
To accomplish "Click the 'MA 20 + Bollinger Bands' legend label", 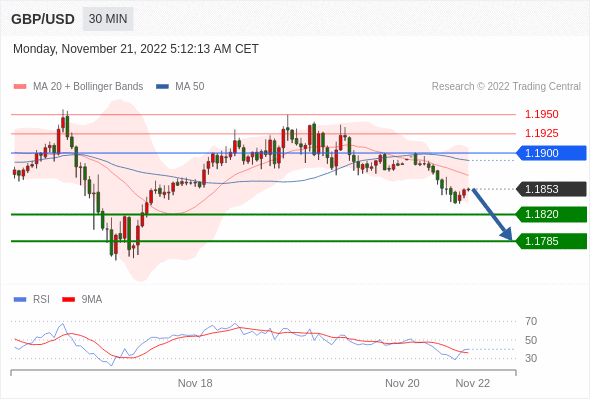I will click(88, 87).
